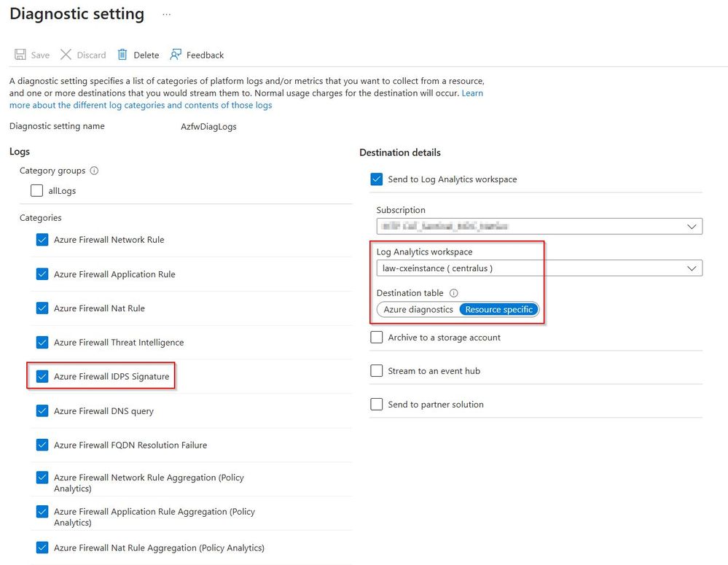Click the Save disk icon
The width and height of the screenshot is (728, 565).
coord(20,55)
